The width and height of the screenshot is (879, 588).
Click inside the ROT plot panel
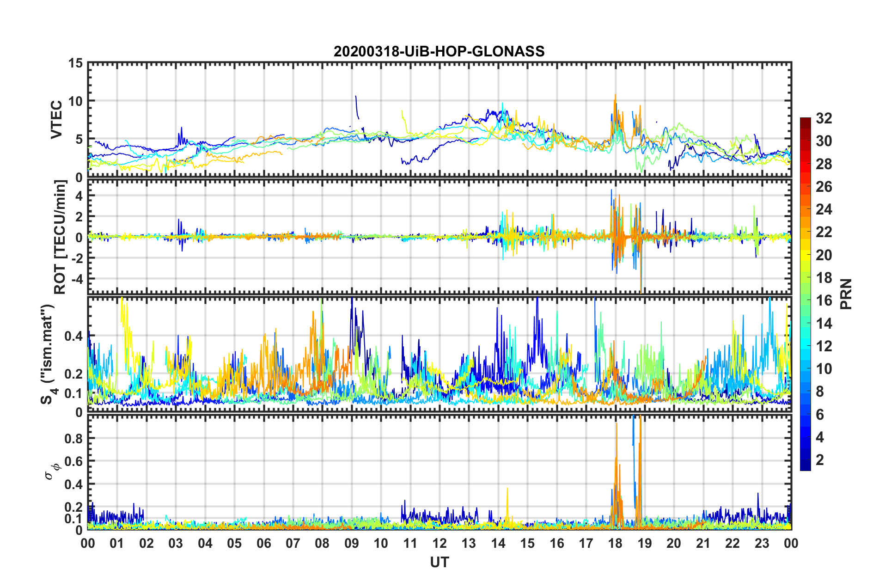point(439,236)
